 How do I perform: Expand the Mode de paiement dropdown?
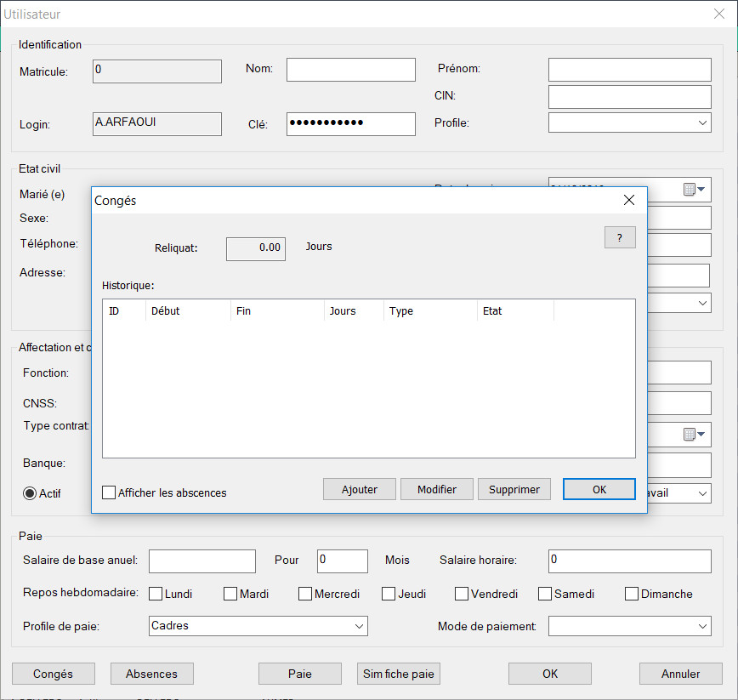[702, 626]
